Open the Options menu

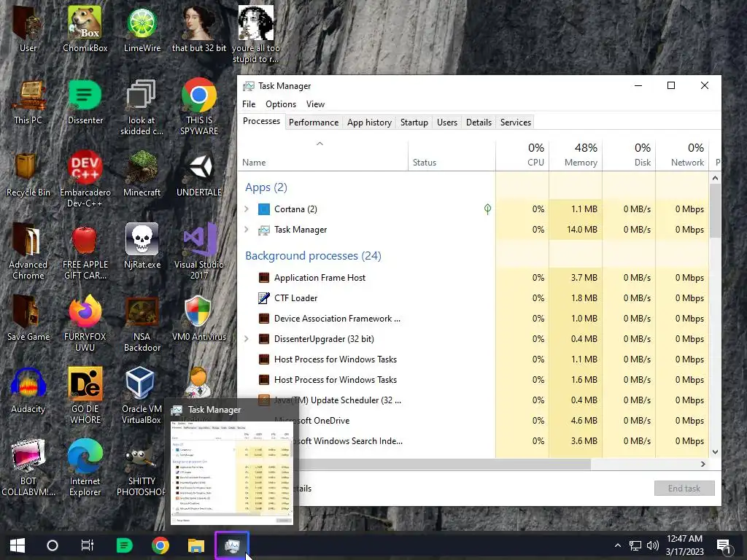click(281, 104)
